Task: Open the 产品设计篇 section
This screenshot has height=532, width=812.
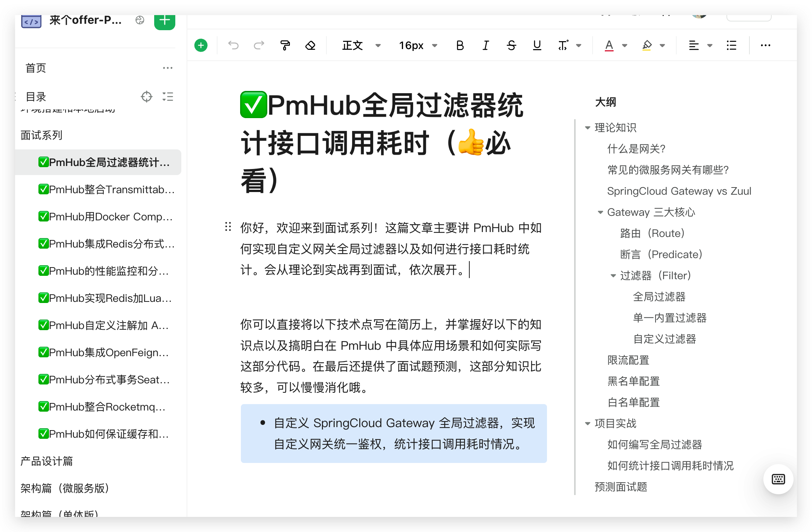Action: coord(47,461)
